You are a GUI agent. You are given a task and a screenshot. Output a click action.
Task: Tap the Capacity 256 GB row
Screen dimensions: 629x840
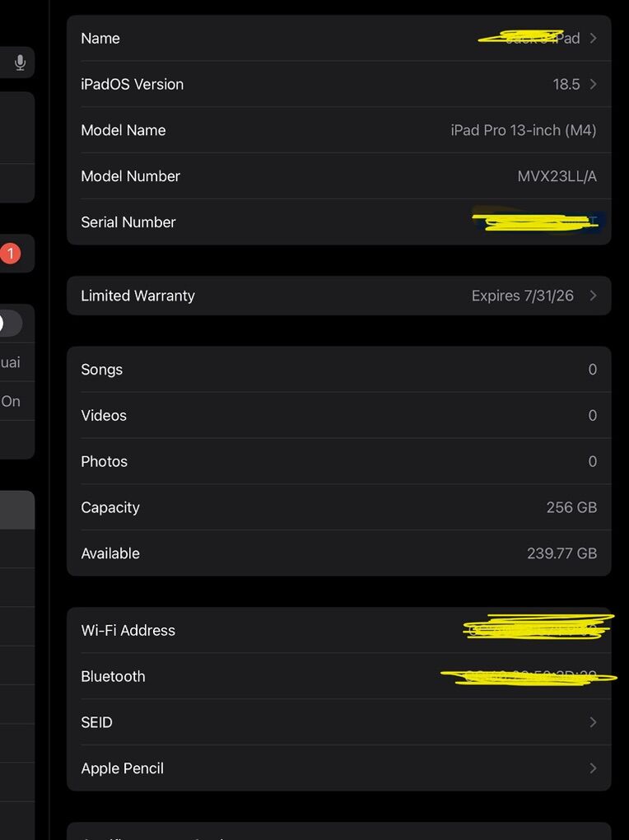(338, 508)
